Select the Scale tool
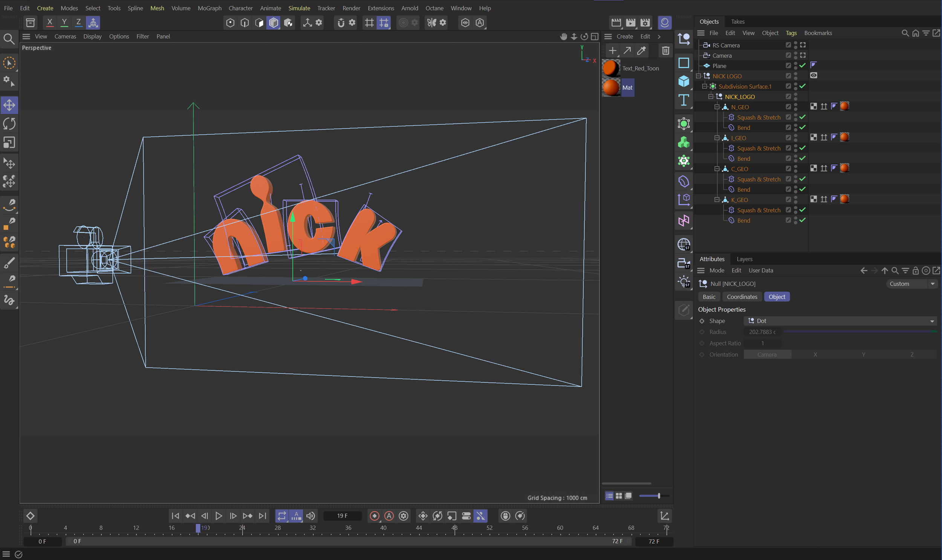Image resolution: width=942 pixels, height=560 pixels. pyautogui.click(x=9, y=143)
